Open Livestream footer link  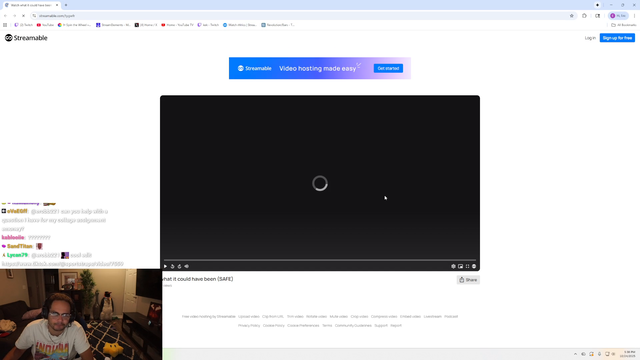[x=432, y=316]
